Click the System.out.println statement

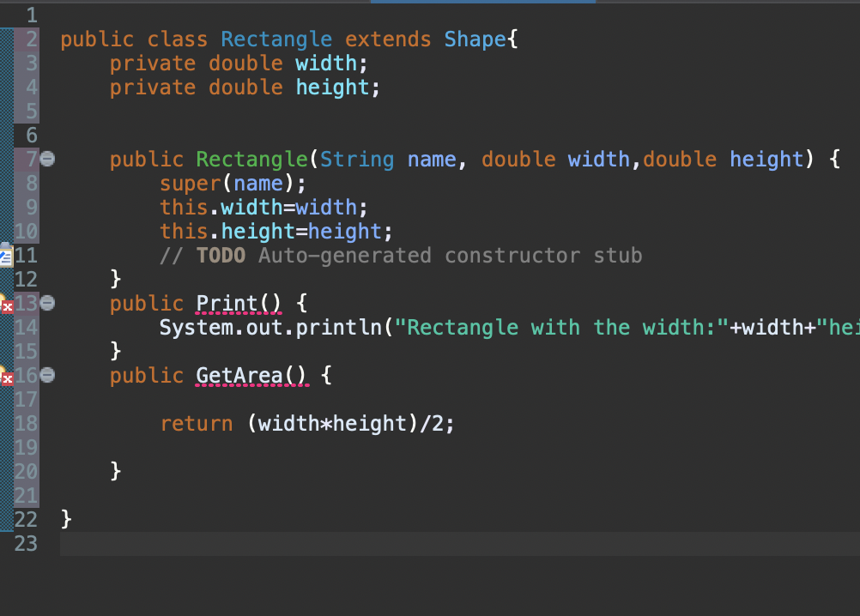click(x=257, y=327)
